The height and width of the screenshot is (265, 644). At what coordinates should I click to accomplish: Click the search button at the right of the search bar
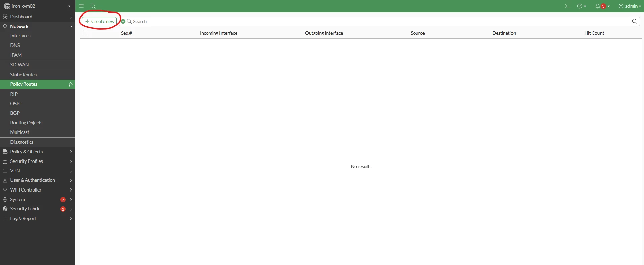(x=635, y=21)
